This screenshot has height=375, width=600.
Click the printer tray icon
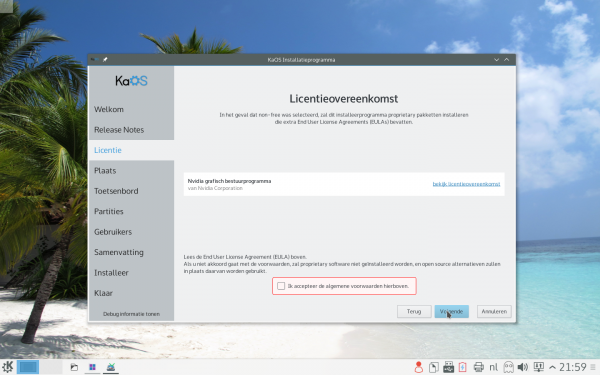pos(478,367)
